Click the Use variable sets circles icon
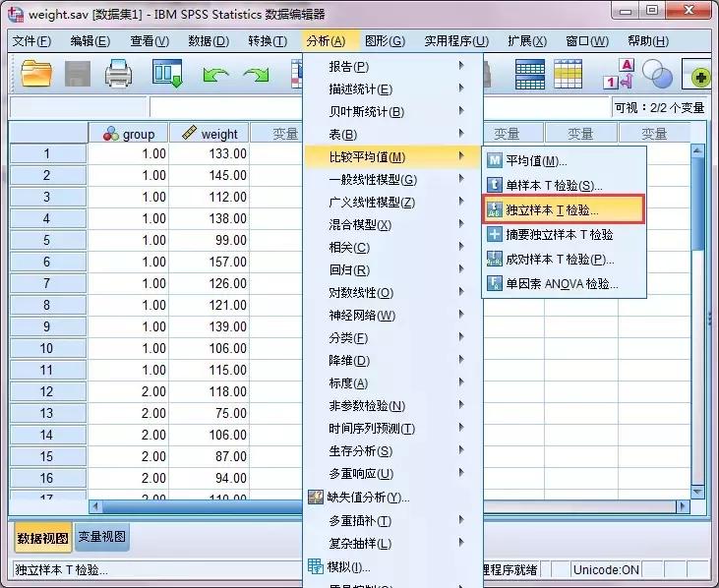Screen dimensions: 719x588 click(657, 74)
